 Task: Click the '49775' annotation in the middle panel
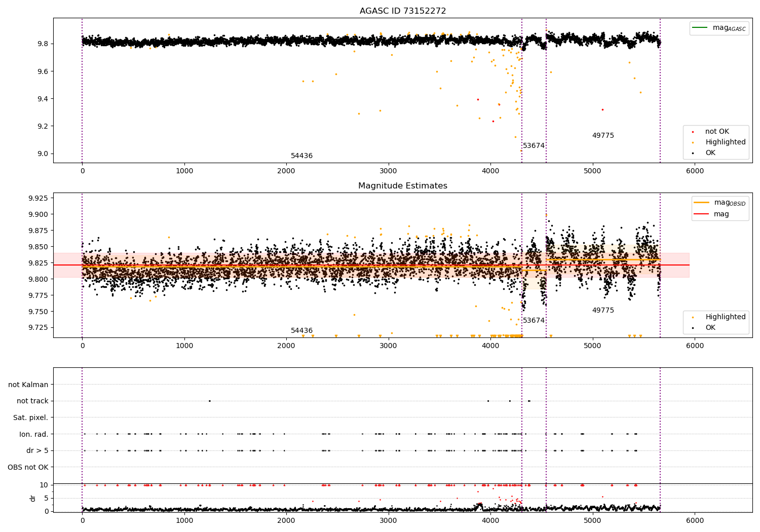point(603,311)
